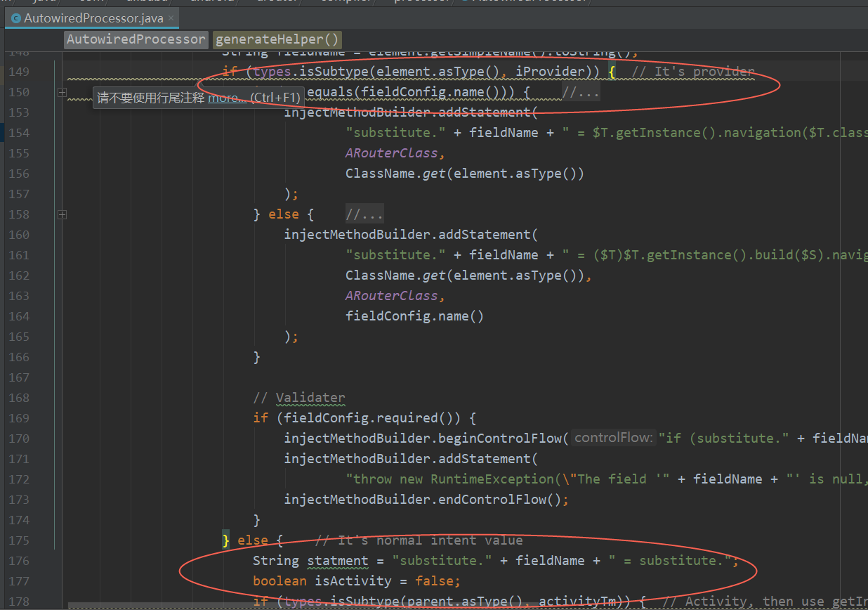
Task: Click the AutowiredProcessor breadcrumb
Action: click(136, 39)
